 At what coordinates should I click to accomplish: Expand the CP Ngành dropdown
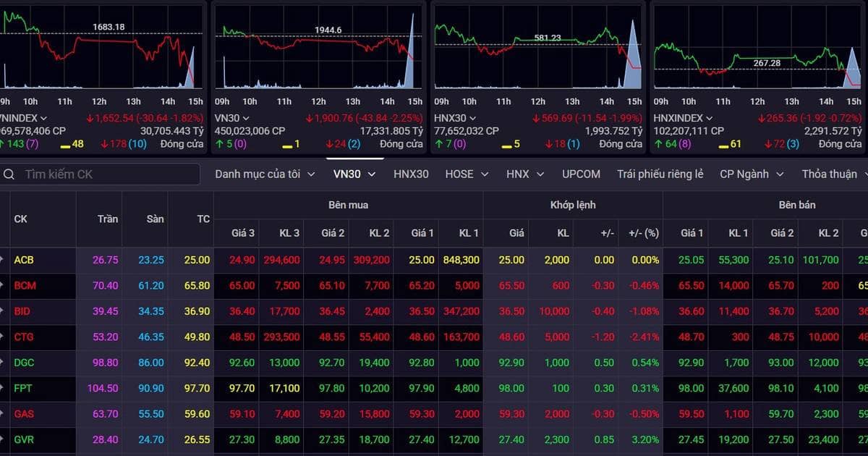tap(749, 174)
